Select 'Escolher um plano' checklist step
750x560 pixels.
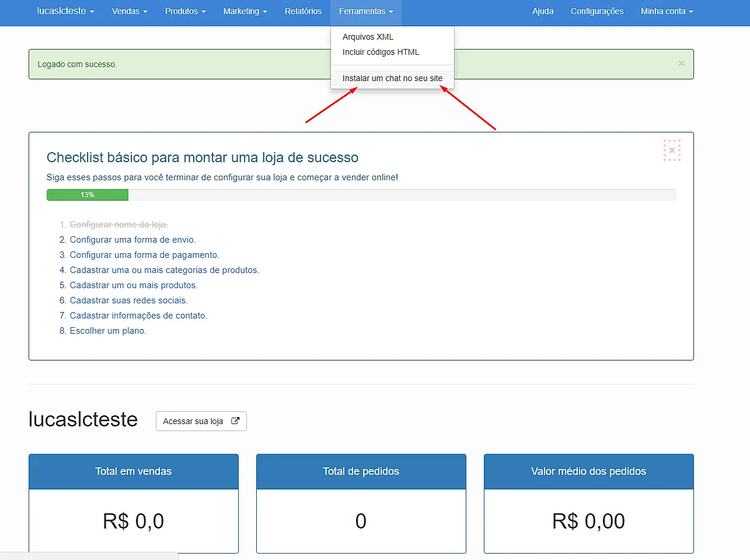(x=109, y=330)
